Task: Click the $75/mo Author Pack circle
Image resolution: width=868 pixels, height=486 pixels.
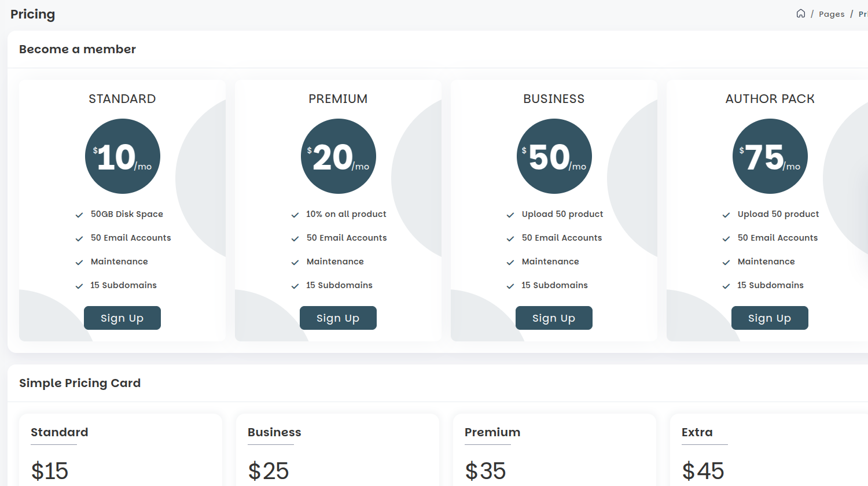Action: [x=770, y=156]
